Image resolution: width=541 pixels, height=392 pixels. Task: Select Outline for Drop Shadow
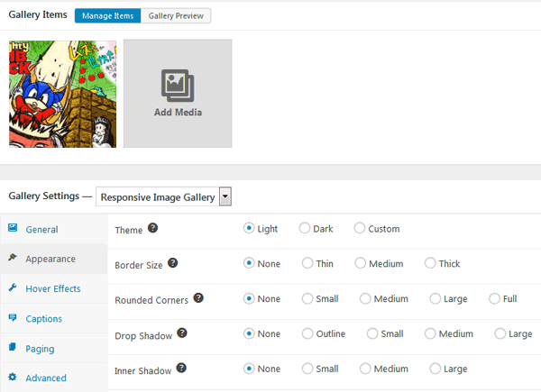308,333
